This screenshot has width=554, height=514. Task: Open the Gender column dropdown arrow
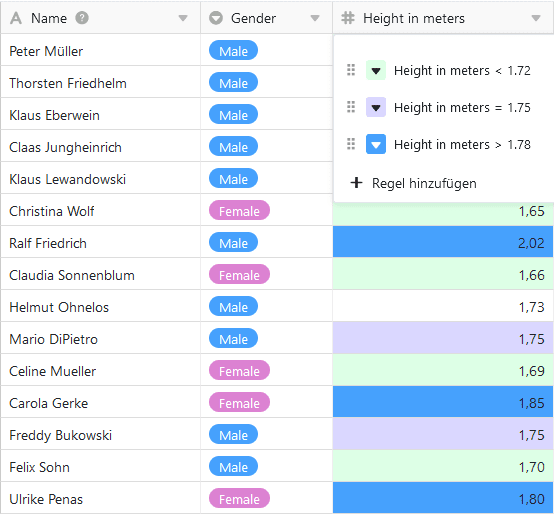click(x=315, y=18)
